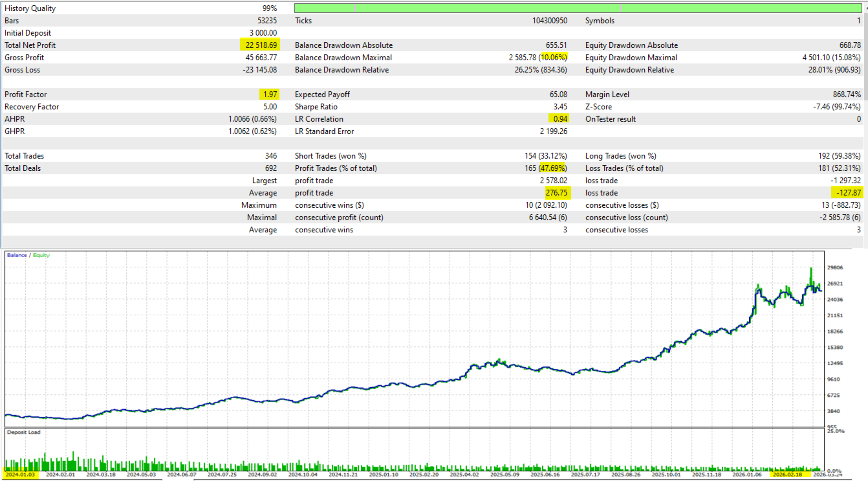The width and height of the screenshot is (868, 481).
Task: Select Balance Drawdown Absolute value 655.51
Action: pos(556,45)
